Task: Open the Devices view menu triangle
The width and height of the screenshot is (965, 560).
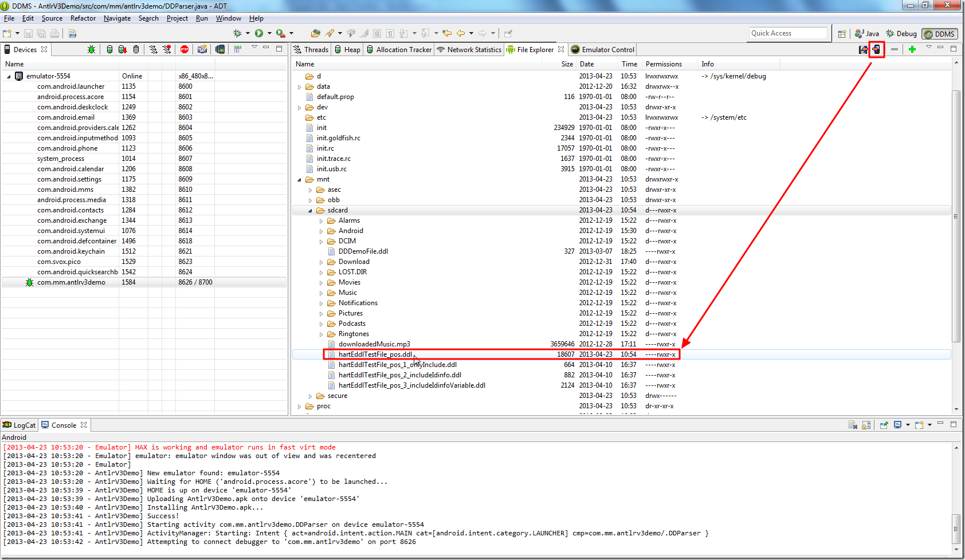Action: [x=254, y=48]
